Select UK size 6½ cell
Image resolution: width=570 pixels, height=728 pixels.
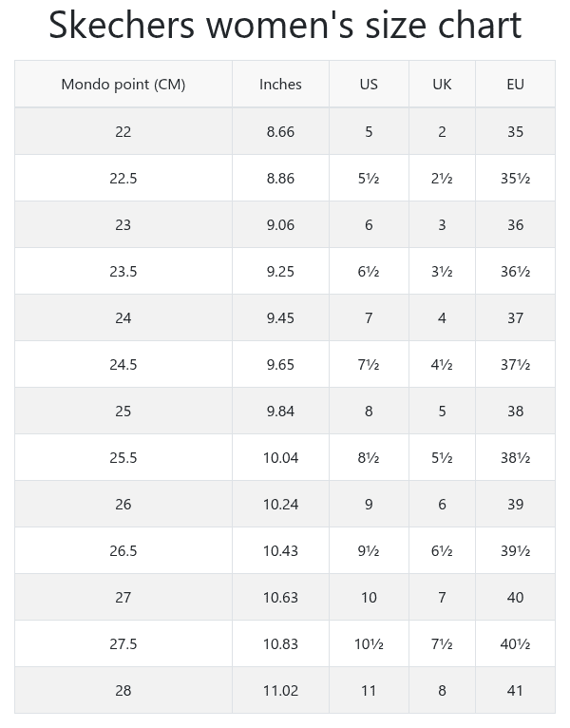click(x=442, y=550)
